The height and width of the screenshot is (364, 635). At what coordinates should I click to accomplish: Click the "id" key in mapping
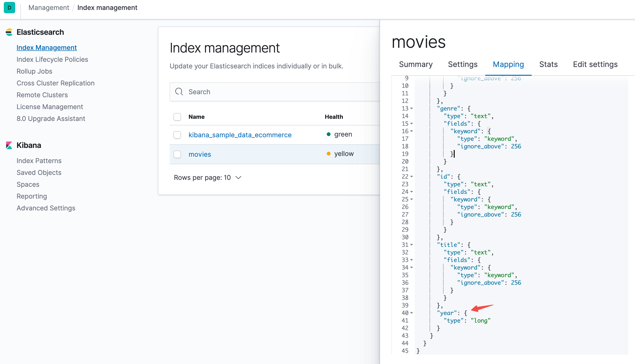(x=443, y=177)
